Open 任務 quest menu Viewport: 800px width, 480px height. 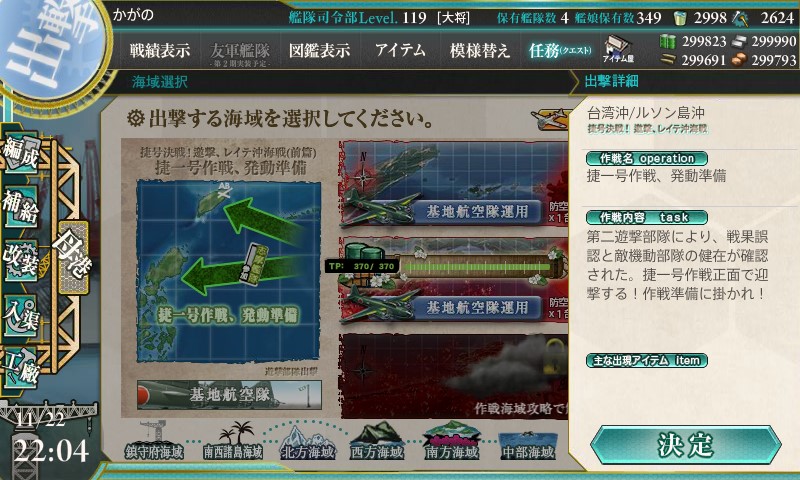(x=560, y=50)
